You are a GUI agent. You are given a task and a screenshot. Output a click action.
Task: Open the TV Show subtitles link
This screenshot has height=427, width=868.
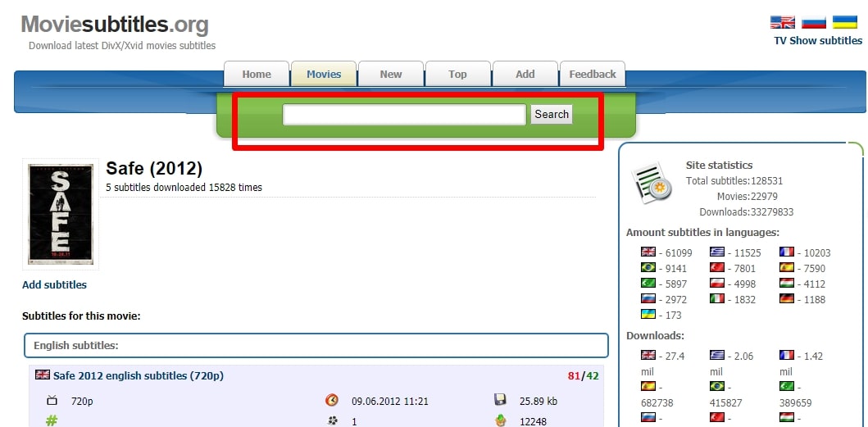[818, 40]
